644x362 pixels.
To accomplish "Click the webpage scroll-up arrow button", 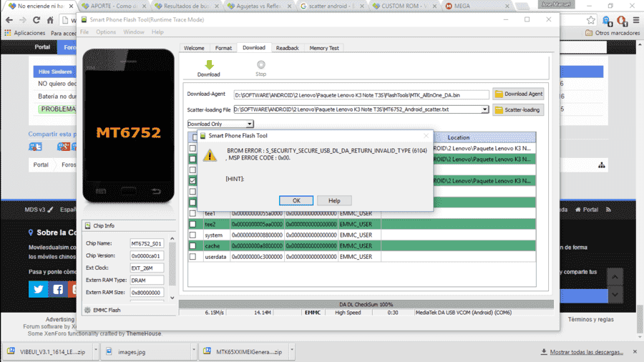I will [x=615, y=277].
